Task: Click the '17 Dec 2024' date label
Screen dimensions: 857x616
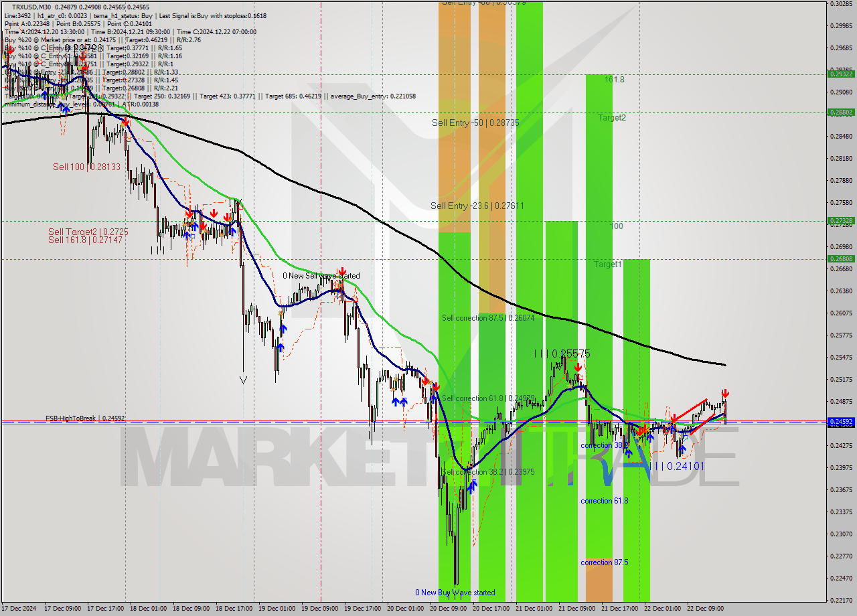Action: 19,609
